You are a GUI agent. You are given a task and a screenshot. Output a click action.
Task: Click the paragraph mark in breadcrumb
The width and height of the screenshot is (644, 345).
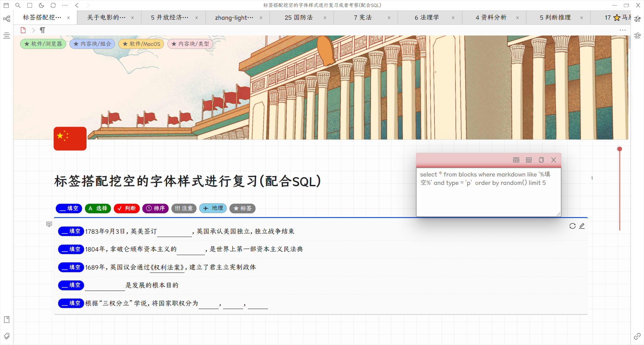43,30
